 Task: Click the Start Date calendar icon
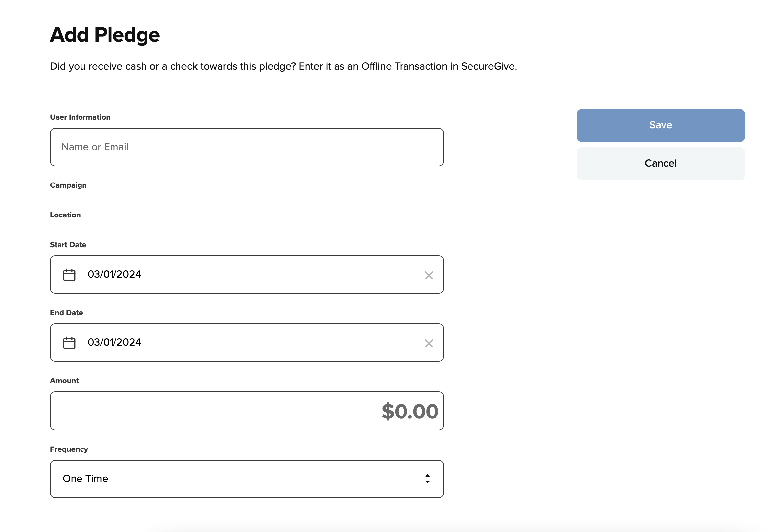click(x=69, y=275)
